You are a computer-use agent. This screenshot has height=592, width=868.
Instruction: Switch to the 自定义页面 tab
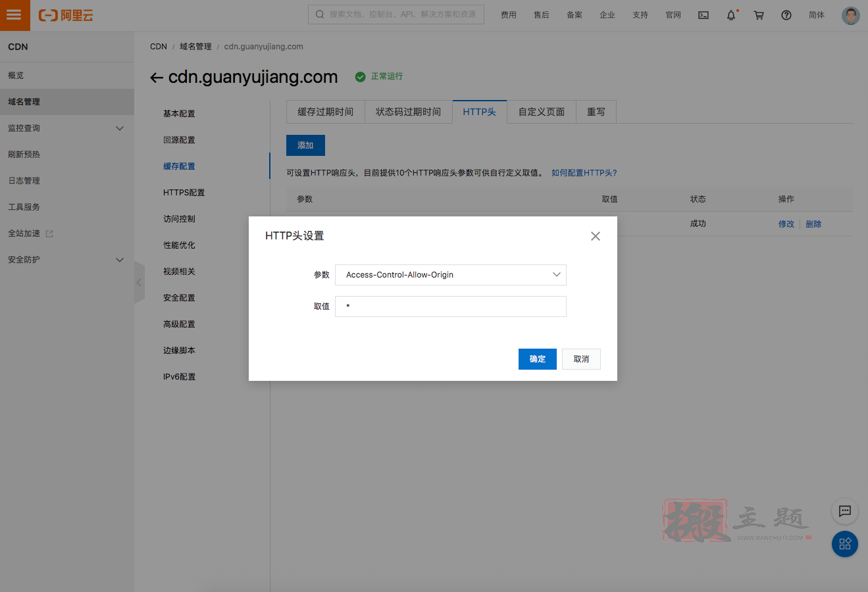[x=542, y=112]
